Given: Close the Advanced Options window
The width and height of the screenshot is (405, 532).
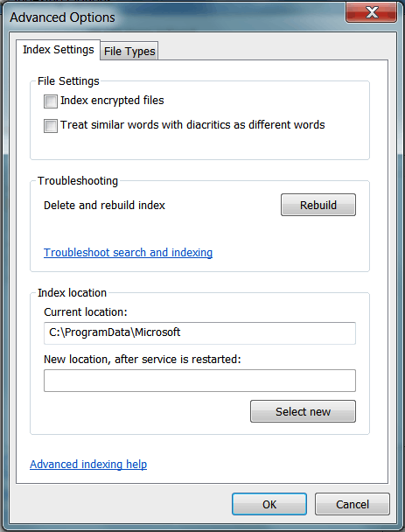Looking at the screenshot, I should pyautogui.click(x=371, y=12).
